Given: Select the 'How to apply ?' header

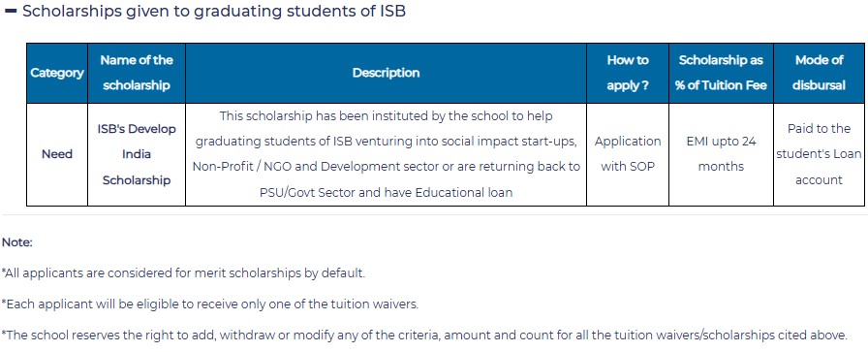Looking at the screenshot, I should tap(628, 73).
